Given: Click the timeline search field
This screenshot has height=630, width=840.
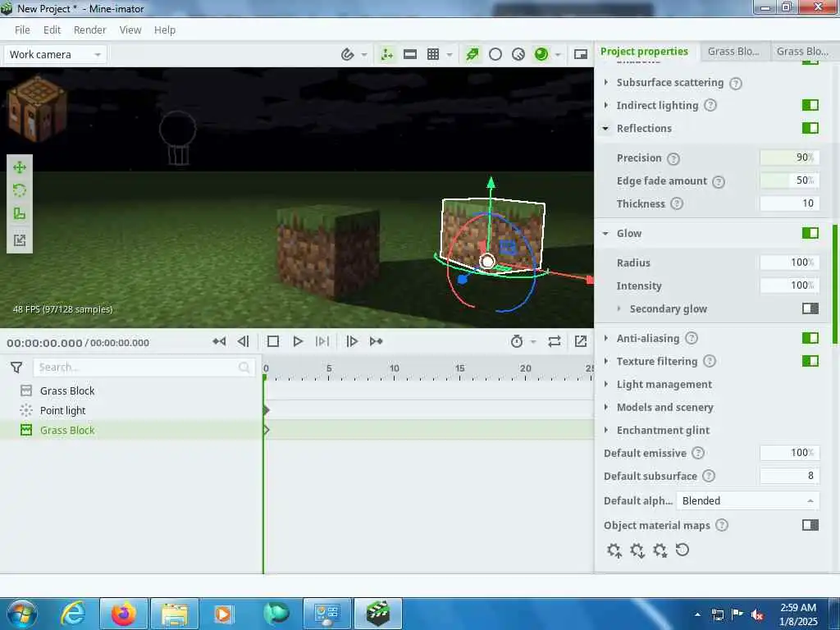Looking at the screenshot, I should (144, 367).
